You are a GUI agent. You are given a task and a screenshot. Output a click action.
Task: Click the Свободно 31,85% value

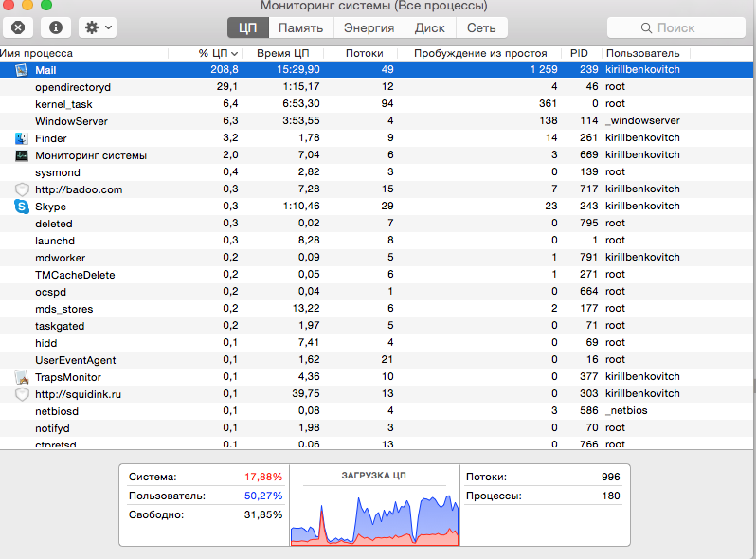263,514
